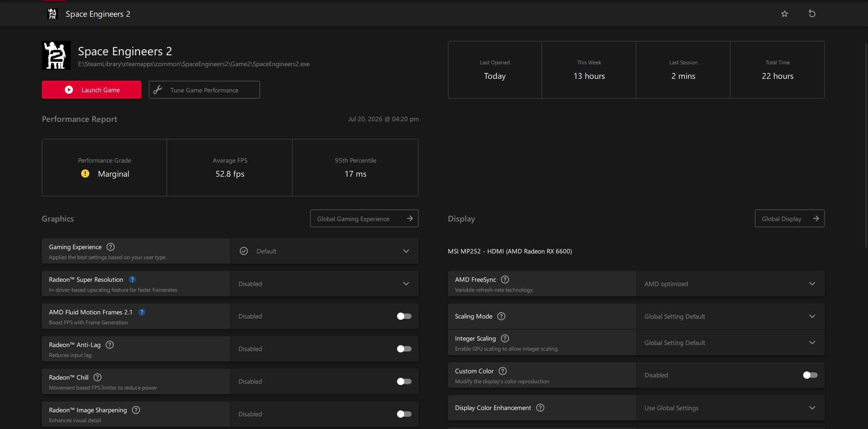Open Scaling Mode help icon
Screen dimensions: 868x429
(x=501, y=316)
